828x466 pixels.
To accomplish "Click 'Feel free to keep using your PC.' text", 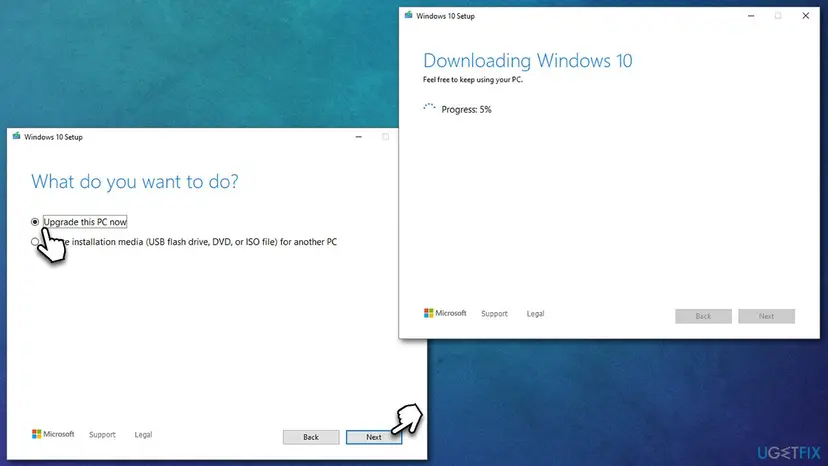I will [x=473, y=80].
